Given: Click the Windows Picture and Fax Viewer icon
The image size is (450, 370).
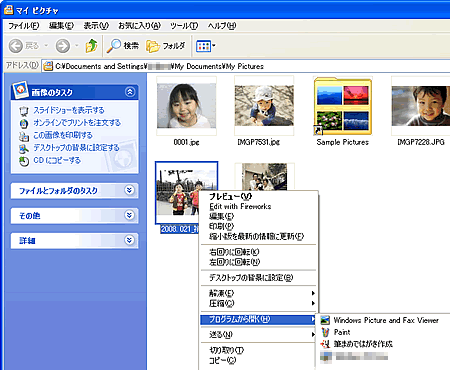Looking at the screenshot, I should (325, 320).
